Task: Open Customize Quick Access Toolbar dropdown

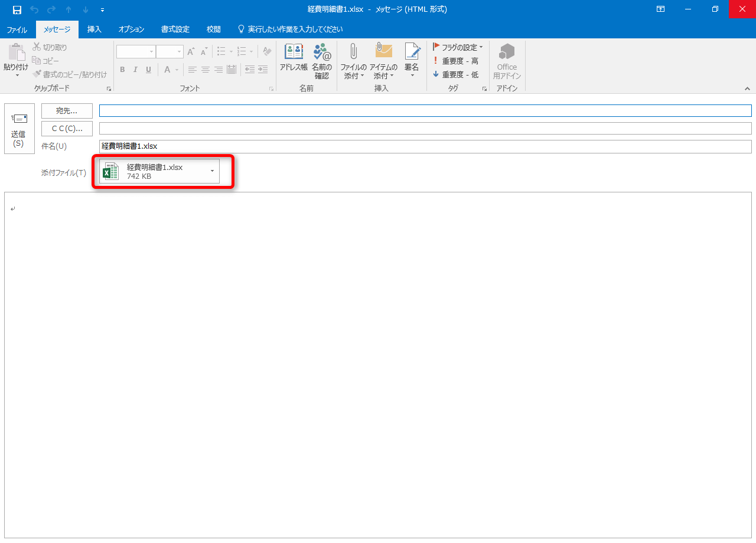Action: [x=102, y=9]
